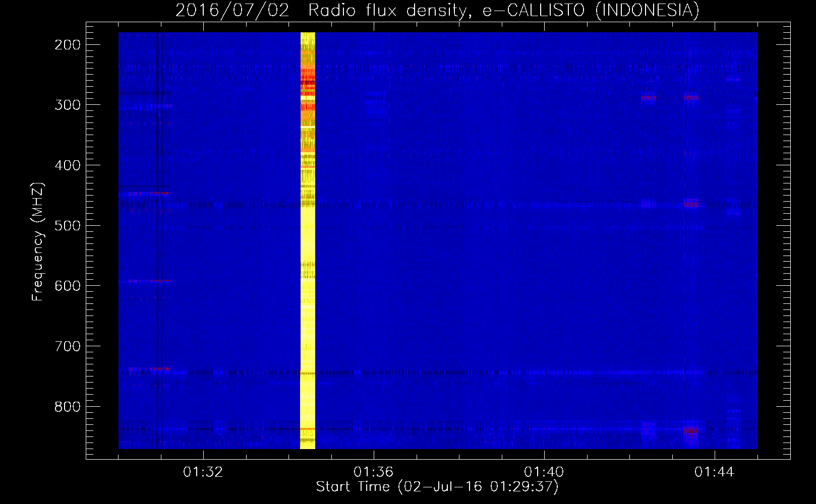Image resolution: width=816 pixels, height=504 pixels.
Task: Click the 01:40 time tick label
Action: pos(544,472)
